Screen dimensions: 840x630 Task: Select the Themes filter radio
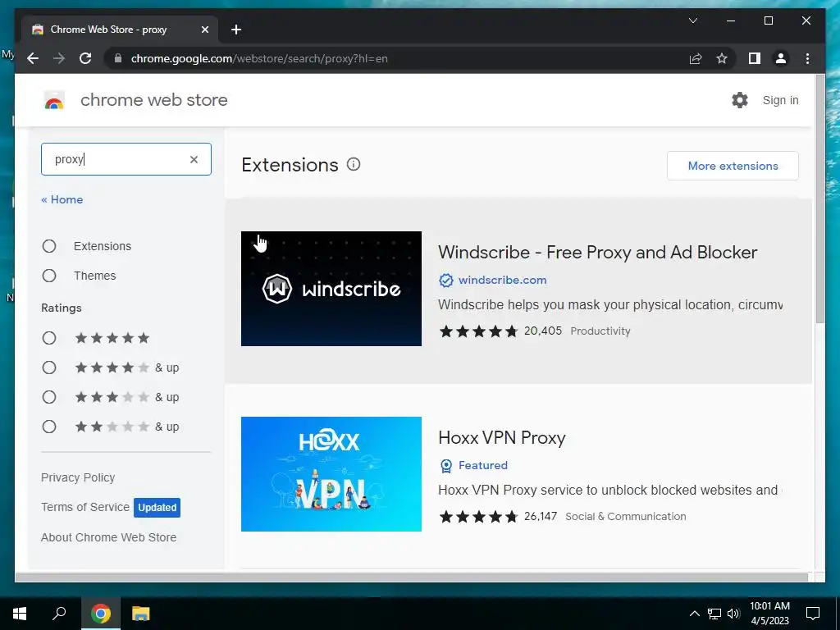[49, 276]
